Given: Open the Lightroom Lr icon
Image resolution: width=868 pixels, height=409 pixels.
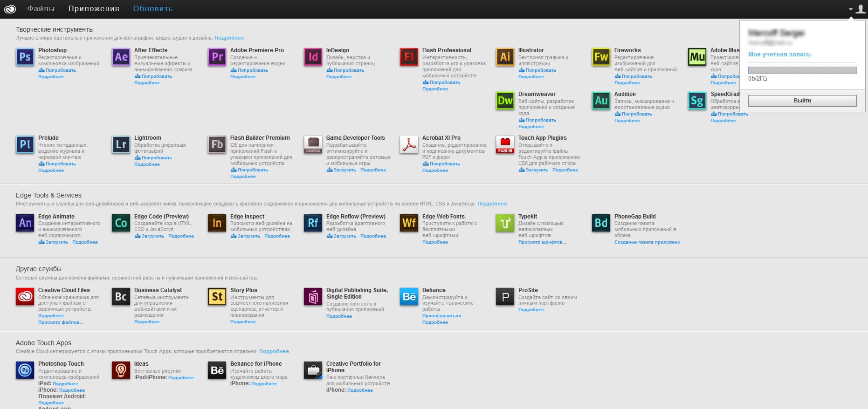Looking at the screenshot, I should pyautogui.click(x=121, y=144).
